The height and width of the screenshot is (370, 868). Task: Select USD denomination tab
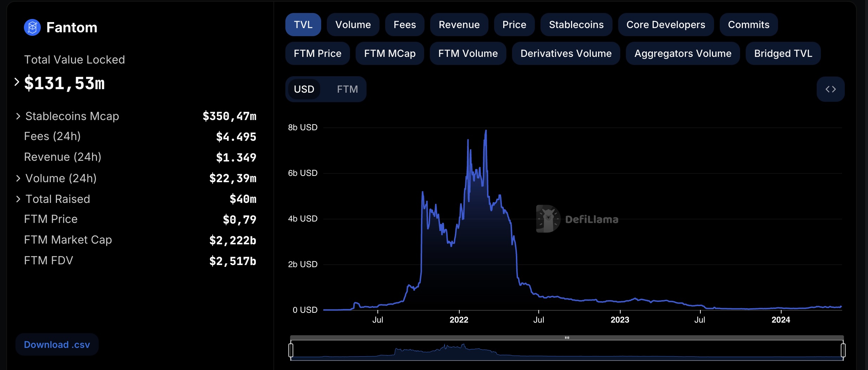pos(304,89)
